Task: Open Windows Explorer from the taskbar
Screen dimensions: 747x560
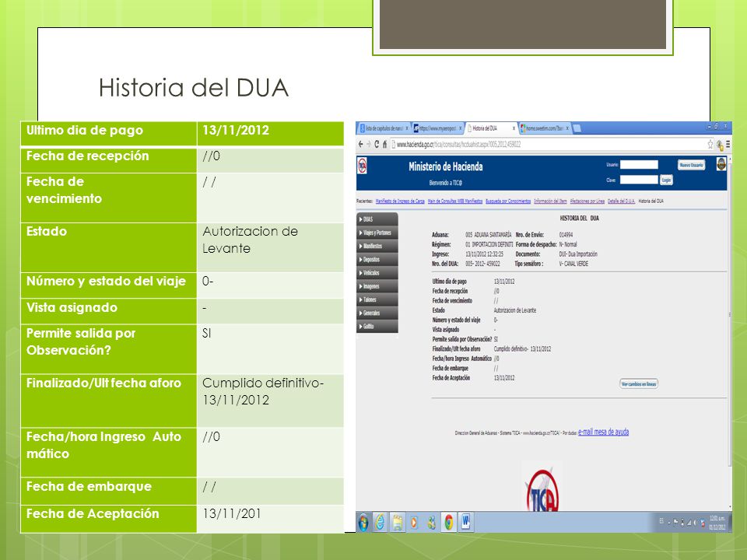Action: pyautogui.click(x=397, y=523)
